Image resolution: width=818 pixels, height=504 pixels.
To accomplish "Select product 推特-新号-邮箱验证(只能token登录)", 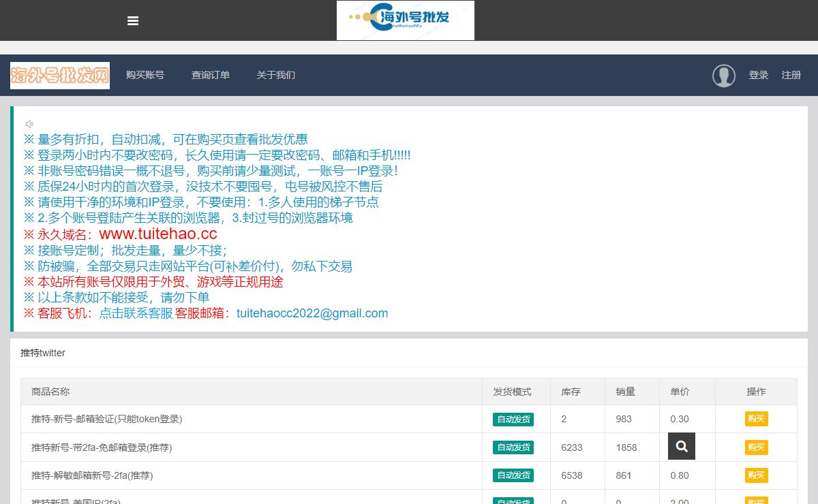I will pos(107,419).
